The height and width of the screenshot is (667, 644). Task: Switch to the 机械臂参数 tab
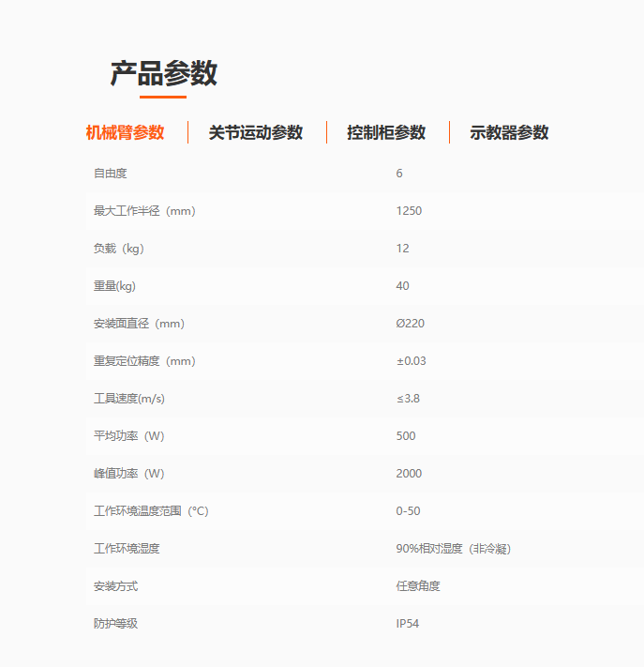pos(125,132)
